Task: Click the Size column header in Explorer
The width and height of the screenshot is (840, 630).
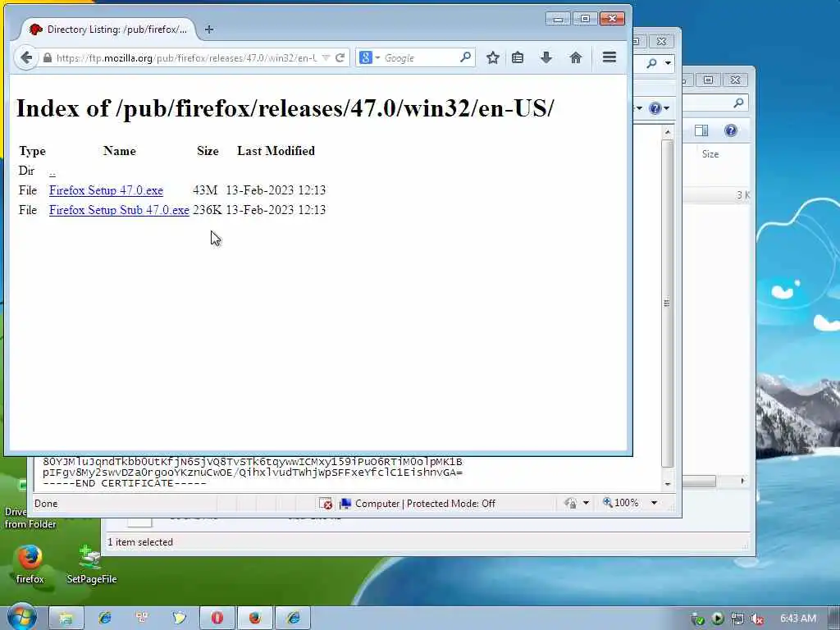Action: point(710,154)
